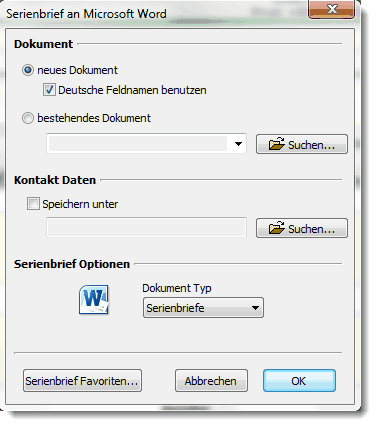Screen dimensions: 376x426
Task: Click the 'neues Dokument' label text
Action: pyautogui.click(x=77, y=70)
